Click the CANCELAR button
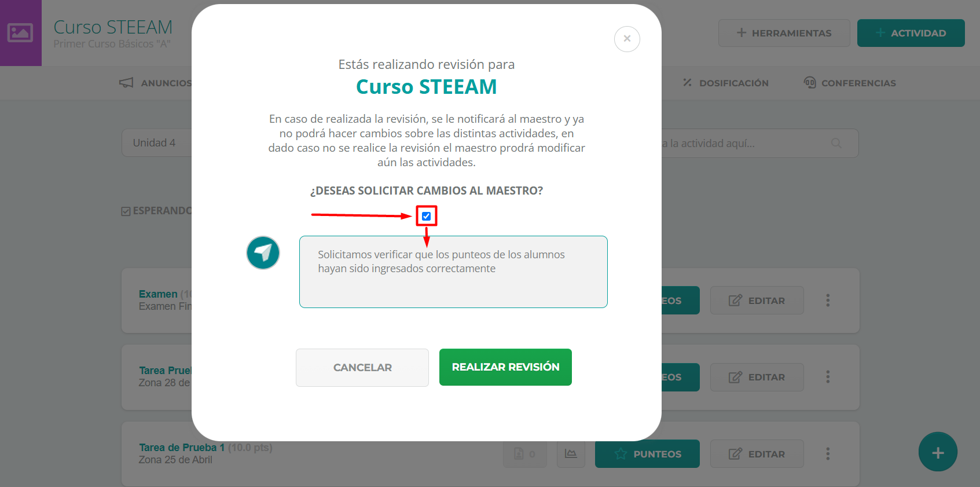 (362, 368)
